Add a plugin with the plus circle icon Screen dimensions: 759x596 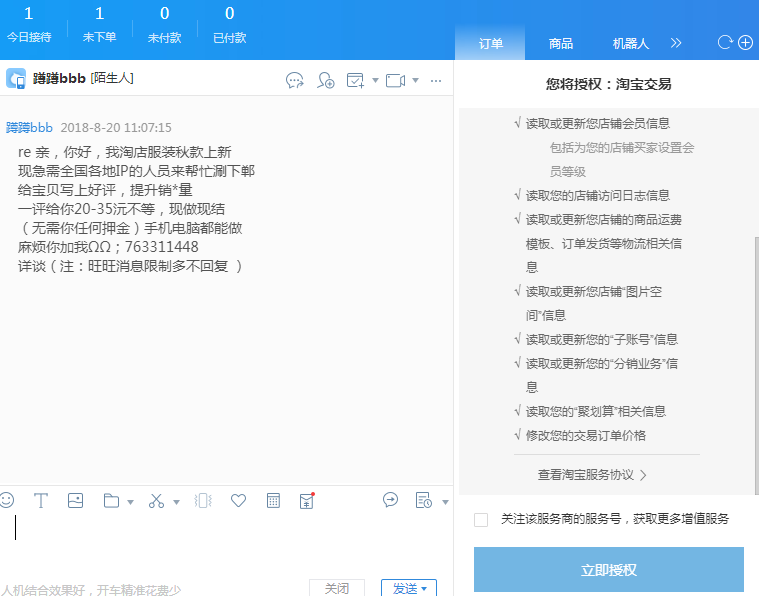click(x=745, y=43)
